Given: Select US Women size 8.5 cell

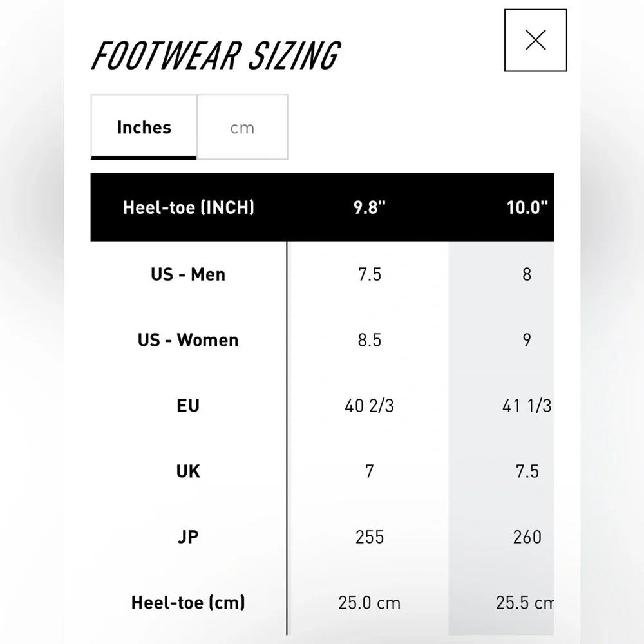Looking at the screenshot, I should (370, 340).
